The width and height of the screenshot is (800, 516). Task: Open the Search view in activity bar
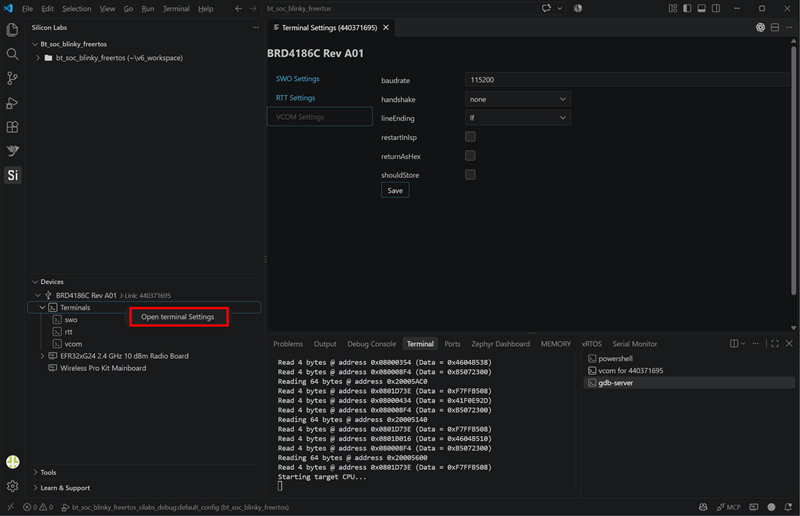point(12,54)
